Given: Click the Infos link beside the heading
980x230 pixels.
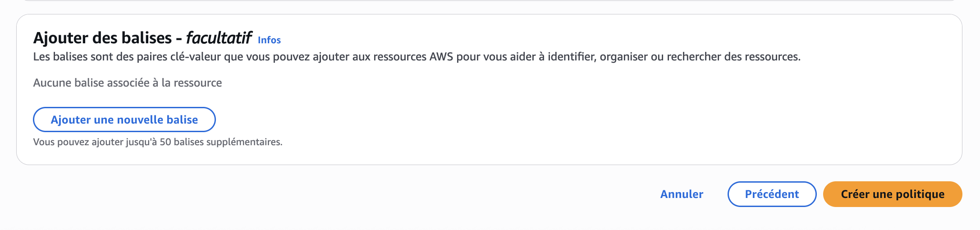Looking at the screenshot, I should click(x=269, y=40).
